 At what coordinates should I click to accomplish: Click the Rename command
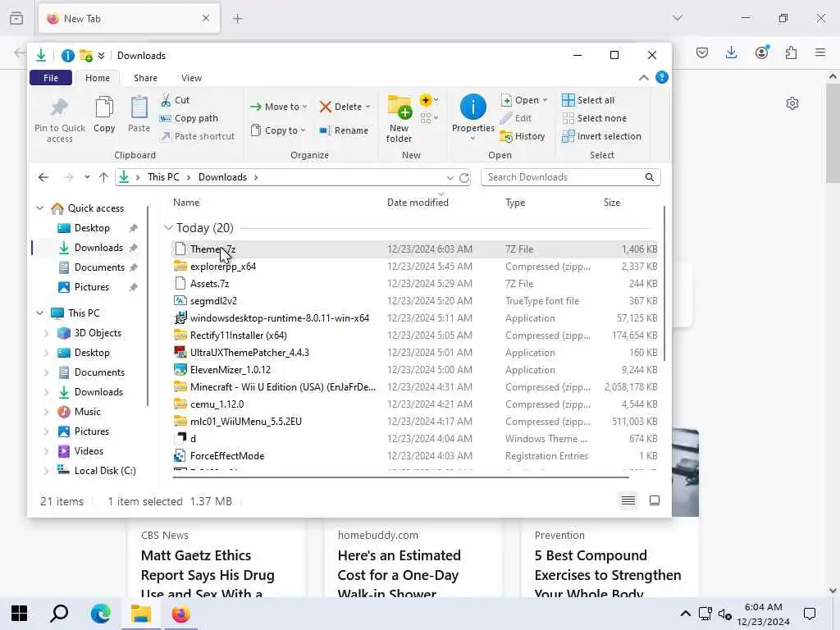point(344,130)
